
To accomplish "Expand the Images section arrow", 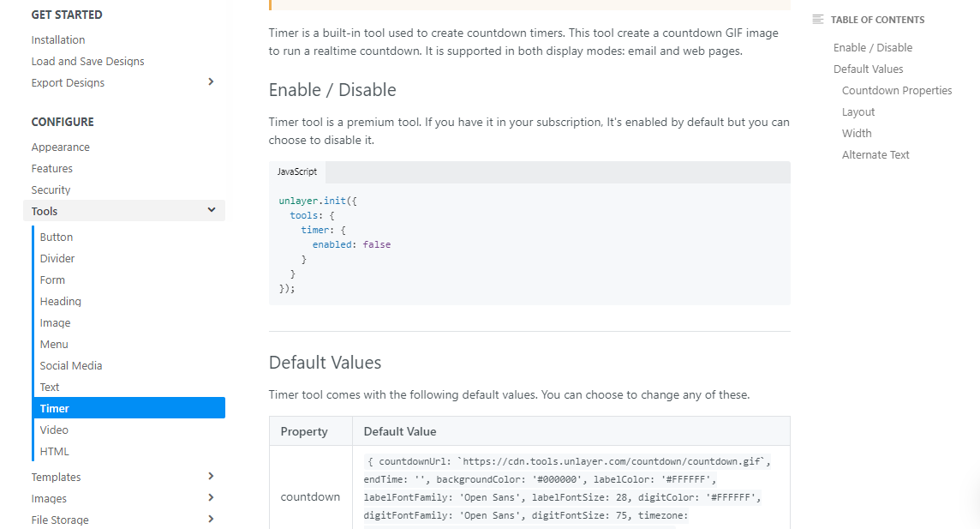I will point(211,498).
